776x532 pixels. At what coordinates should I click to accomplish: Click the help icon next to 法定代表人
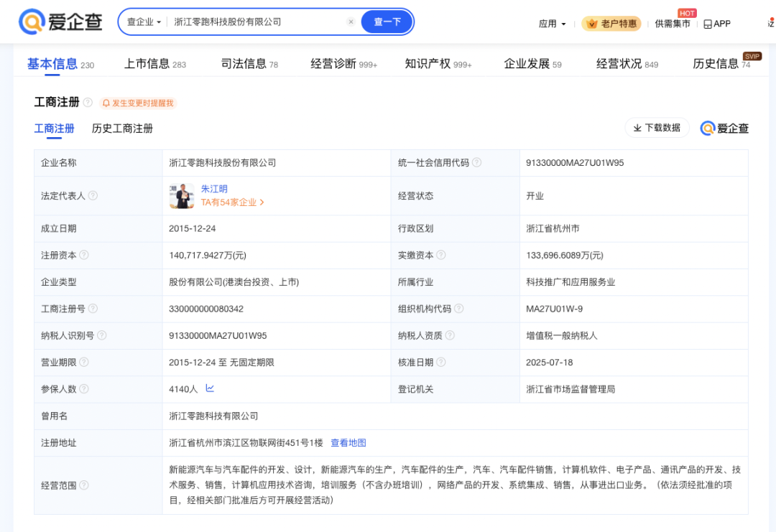(93, 196)
